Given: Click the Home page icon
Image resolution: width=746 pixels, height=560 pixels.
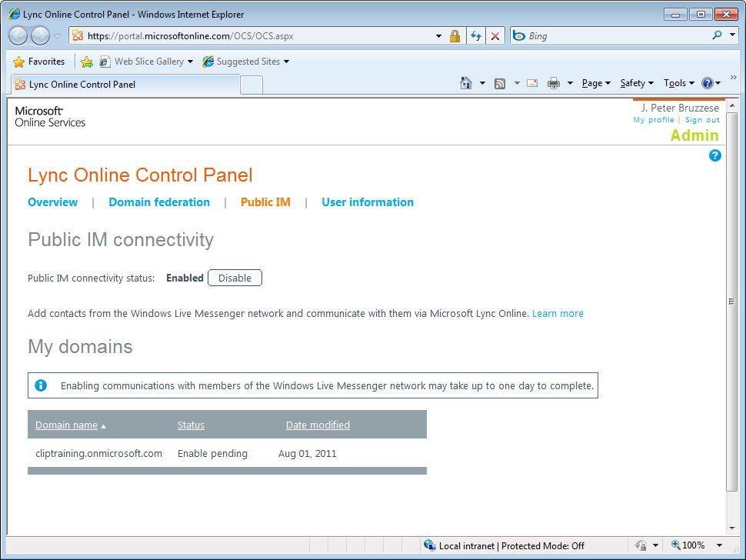Looking at the screenshot, I should click(466, 83).
